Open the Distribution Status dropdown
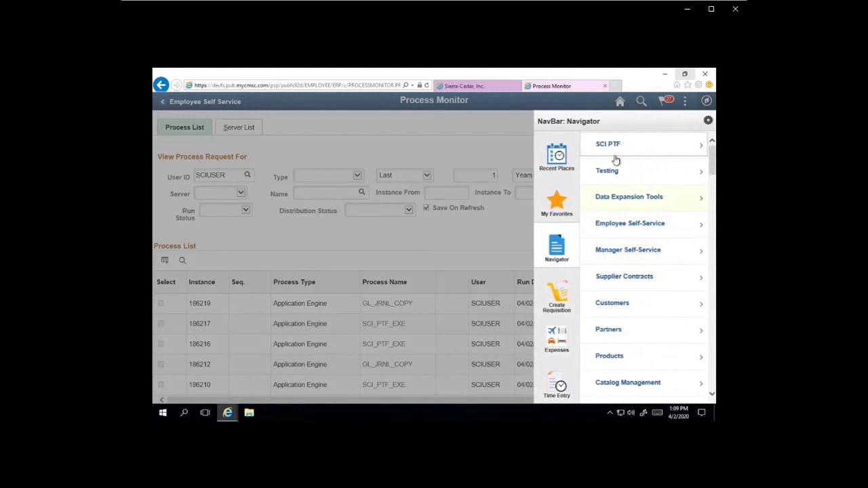Viewport: 868px width, 488px height. 379,210
